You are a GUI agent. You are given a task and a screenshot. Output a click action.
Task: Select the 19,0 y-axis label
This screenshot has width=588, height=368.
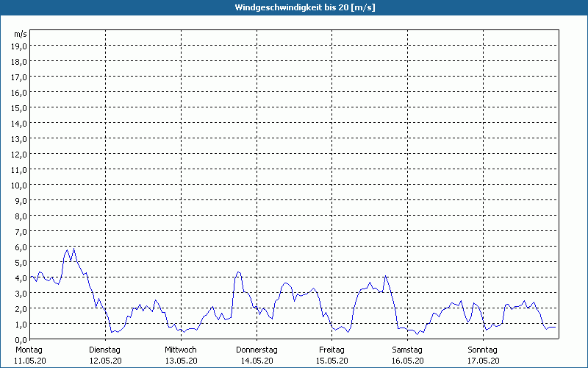click(20, 46)
